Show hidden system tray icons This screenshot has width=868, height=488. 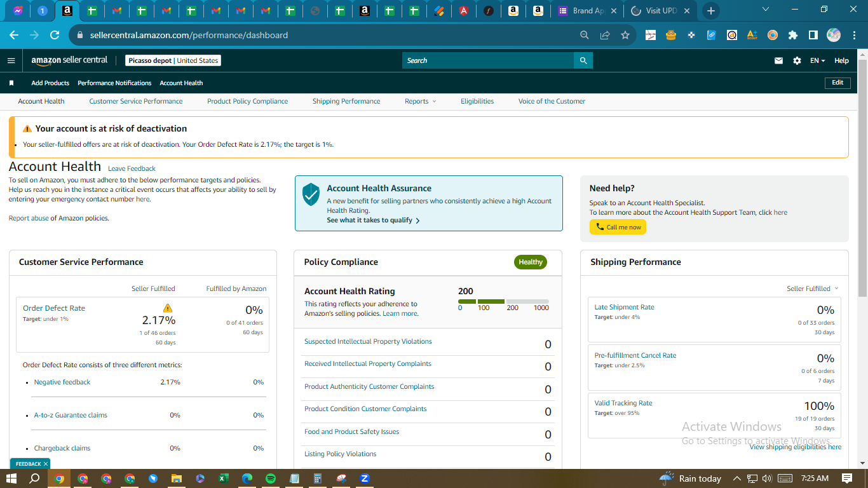(x=737, y=478)
